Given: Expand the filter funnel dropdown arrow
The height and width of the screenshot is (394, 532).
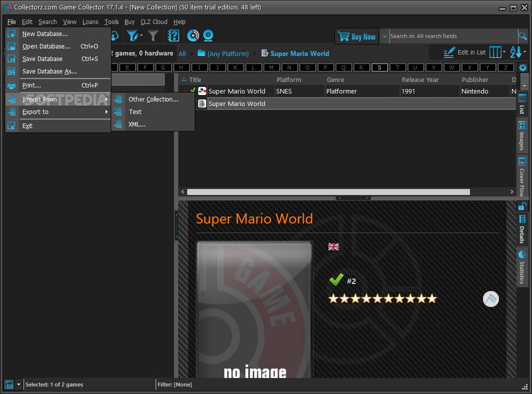Looking at the screenshot, I should tap(142, 35).
